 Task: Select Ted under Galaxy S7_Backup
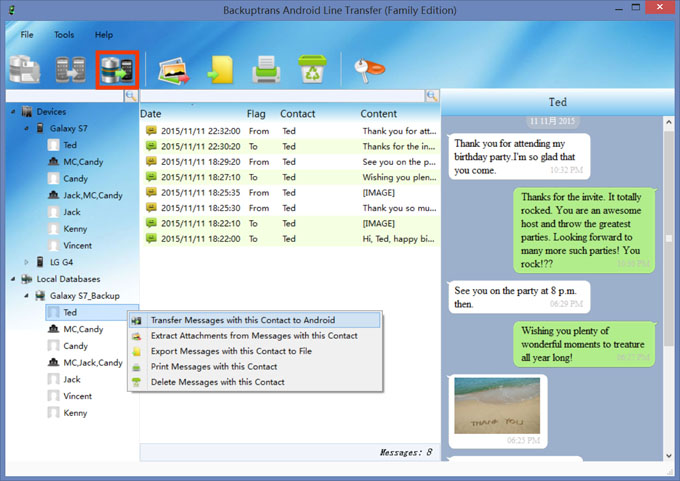[70, 312]
